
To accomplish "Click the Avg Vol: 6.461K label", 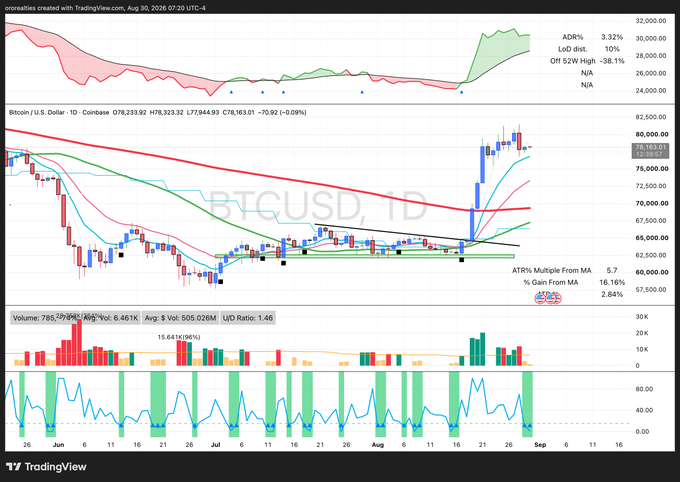I will (x=111, y=318).
